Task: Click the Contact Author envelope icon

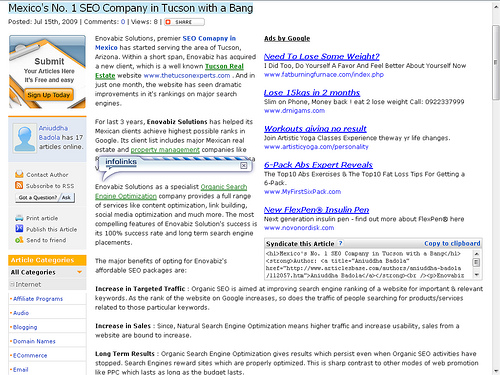Action: click(x=19, y=174)
